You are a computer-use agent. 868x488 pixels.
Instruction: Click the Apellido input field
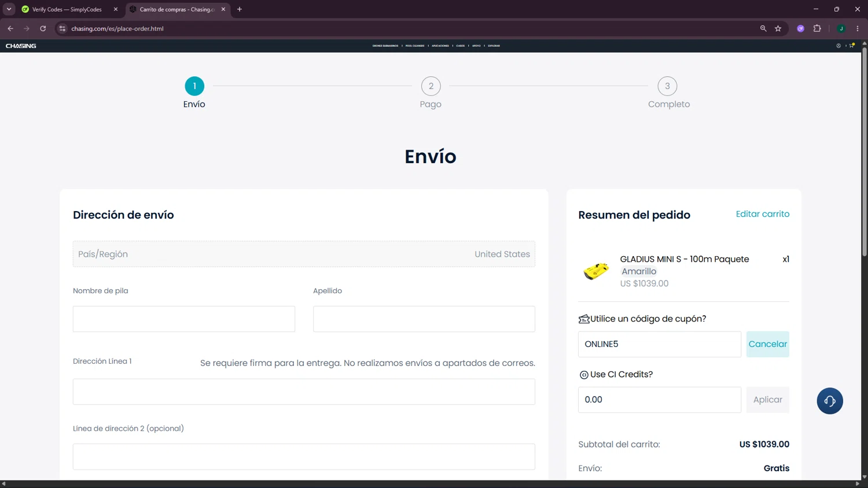[424, 319]
